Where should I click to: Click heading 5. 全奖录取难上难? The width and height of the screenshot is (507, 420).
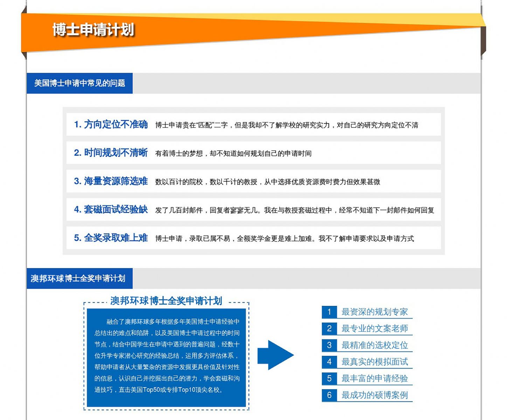click(x=111, y=238)
